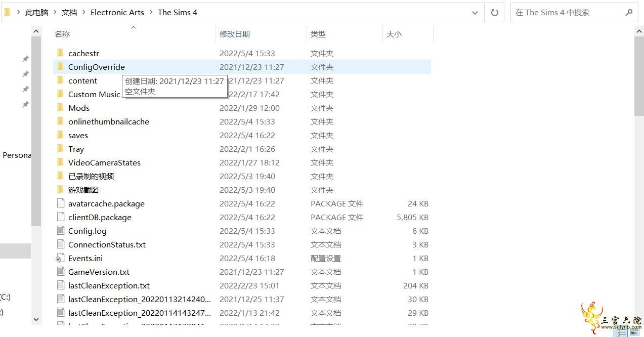This screenshot has width=644, height=337.
Task: Click the saves folder icon
Action: [x=60, y=135]
